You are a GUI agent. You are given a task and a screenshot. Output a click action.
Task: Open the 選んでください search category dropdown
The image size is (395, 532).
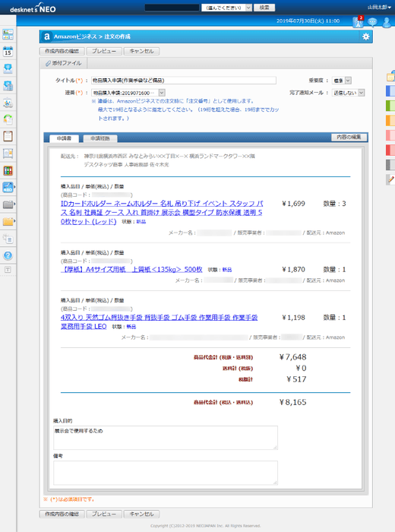pos(226,8)
